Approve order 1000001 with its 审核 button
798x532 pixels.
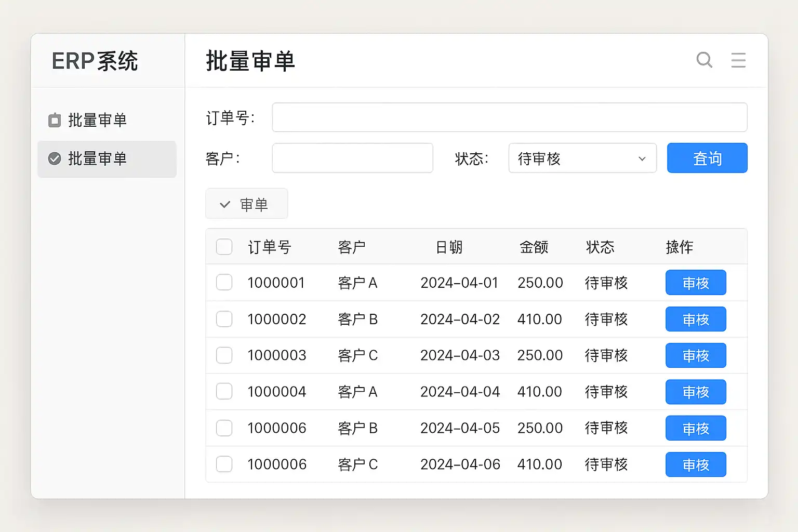(x=696, y=283)
